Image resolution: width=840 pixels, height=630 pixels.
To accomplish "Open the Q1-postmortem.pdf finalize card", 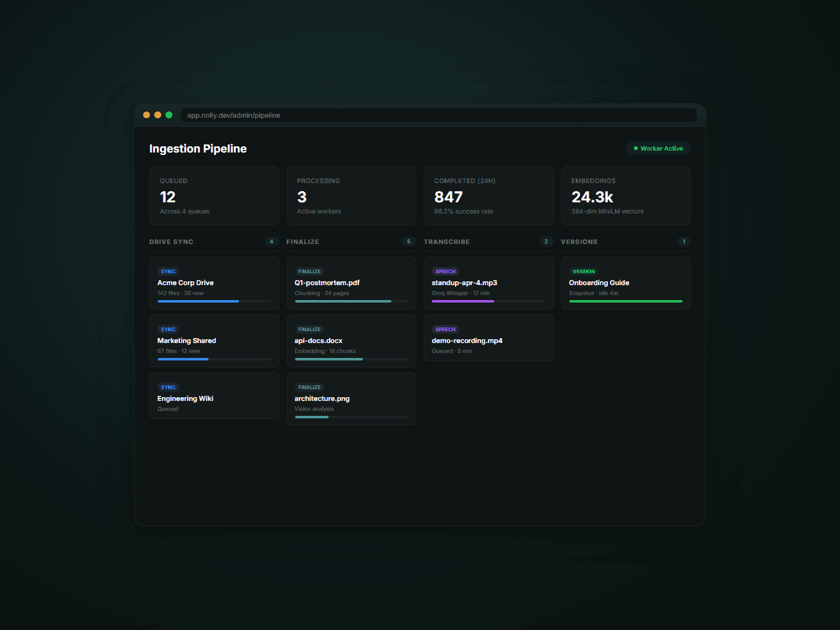I will click(351, 283).
